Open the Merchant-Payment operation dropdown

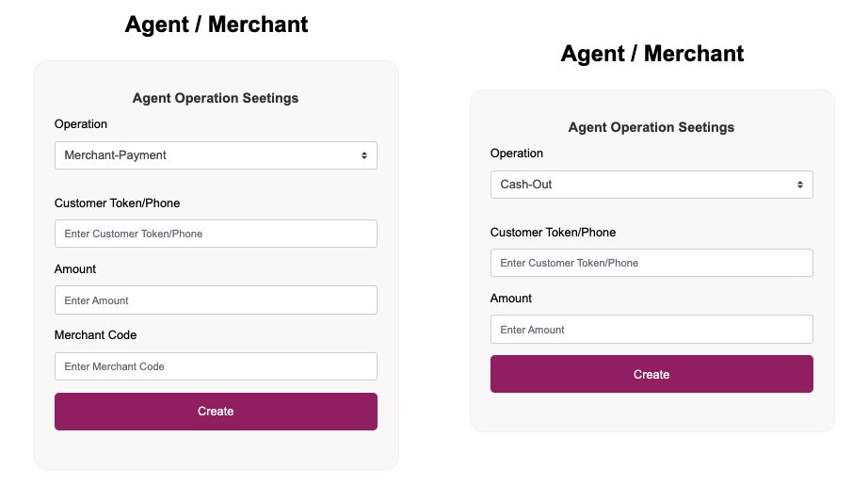[216, 155]
